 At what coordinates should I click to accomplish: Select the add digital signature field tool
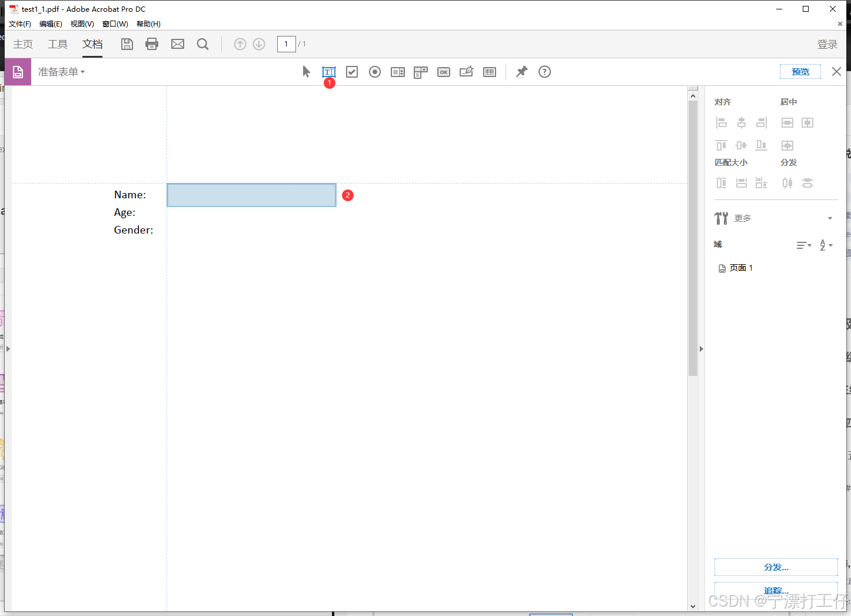[466, 72]
